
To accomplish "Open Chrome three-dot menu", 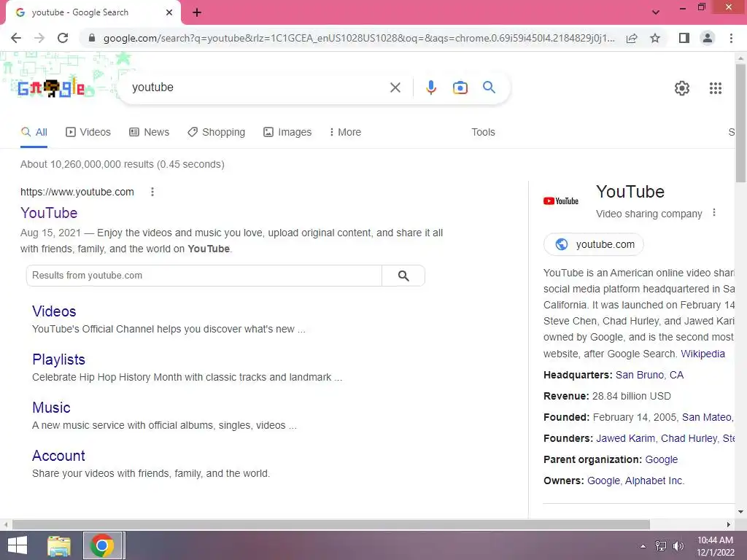I will pyautogui.click(x=731, y=38).
